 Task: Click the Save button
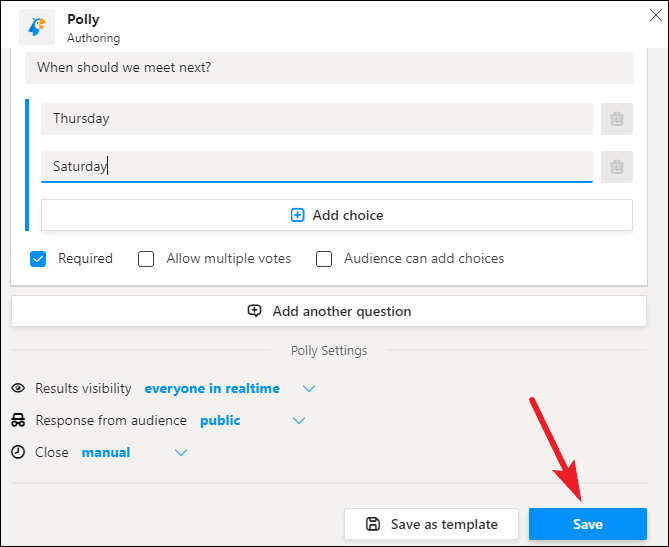coord(588,524)
